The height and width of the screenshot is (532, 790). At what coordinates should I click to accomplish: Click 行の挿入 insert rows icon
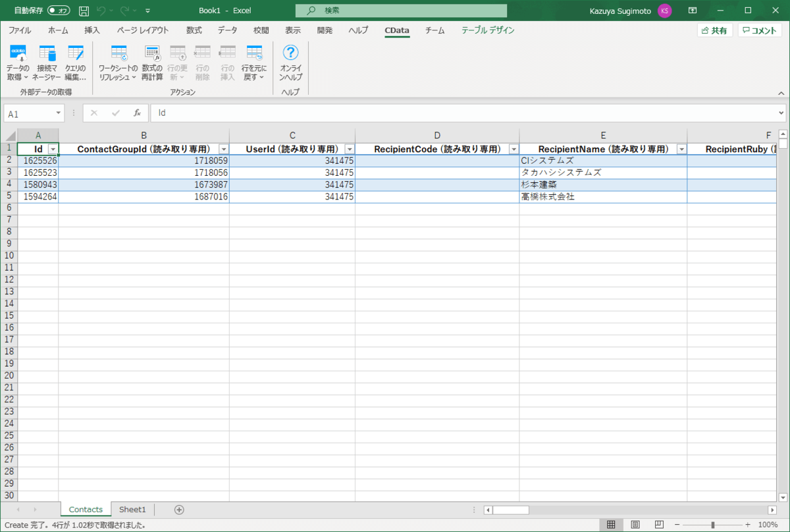tap(227, 54)
